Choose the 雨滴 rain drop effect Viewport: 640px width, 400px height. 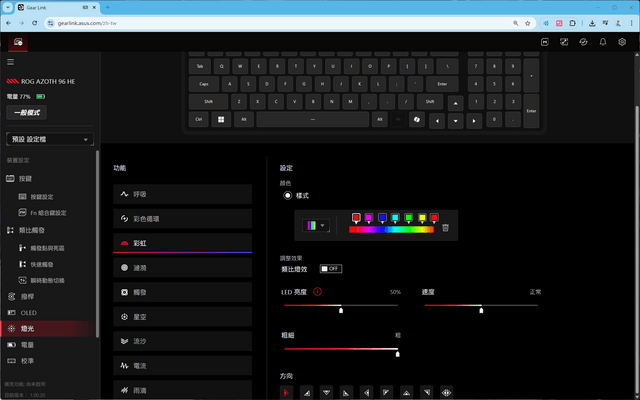click(182, 390)
